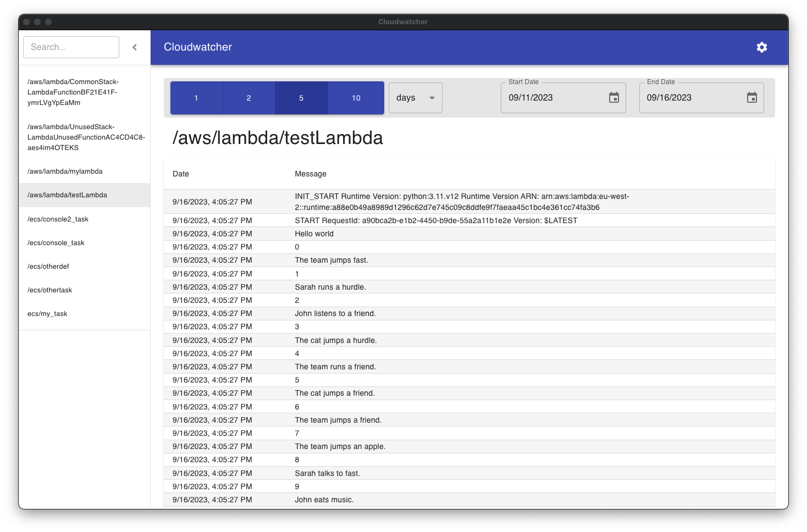Open ecs/my_task log group
This screenshot has width=807, height=532.
tap(84, 314)
